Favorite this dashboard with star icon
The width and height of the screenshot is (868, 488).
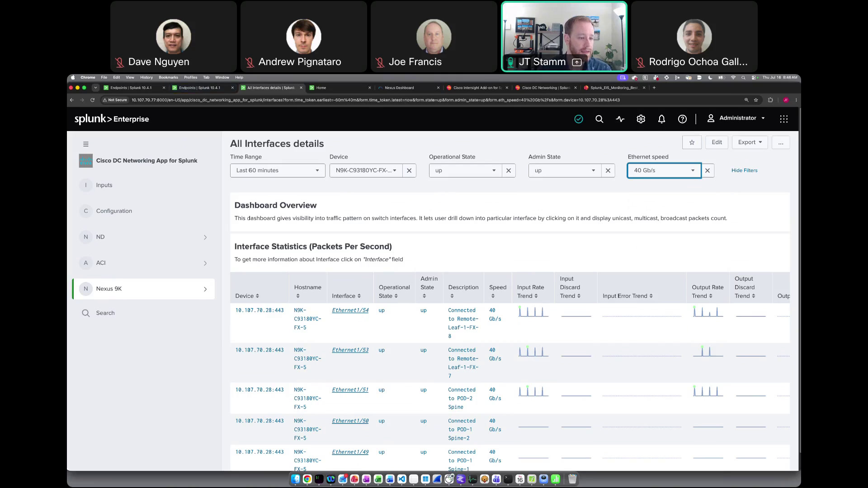(692, 142)
